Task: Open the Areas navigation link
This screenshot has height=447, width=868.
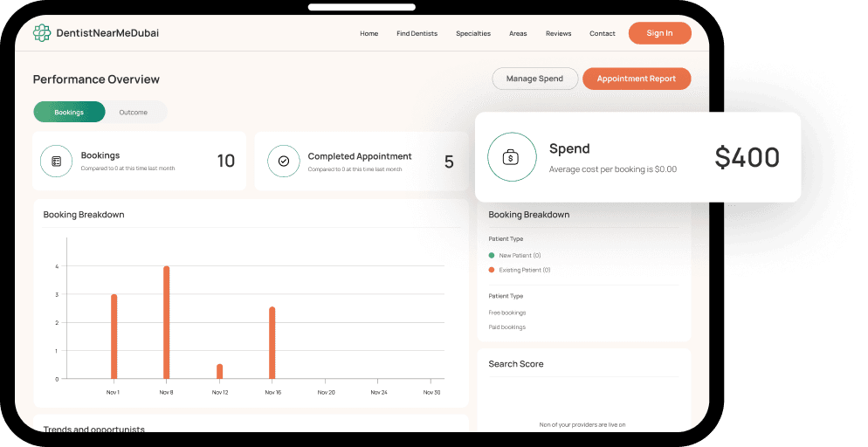Action: click(x=518, y=34)
